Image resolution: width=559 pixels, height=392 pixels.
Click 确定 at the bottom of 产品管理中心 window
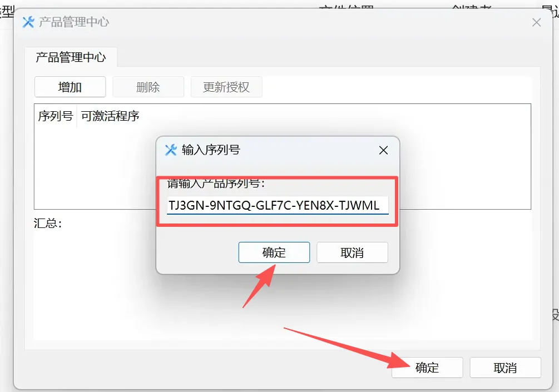[427, 368]
